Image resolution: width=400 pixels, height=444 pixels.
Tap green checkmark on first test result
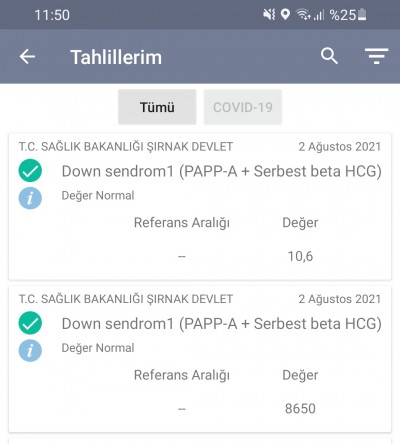(x=30, y=171)
